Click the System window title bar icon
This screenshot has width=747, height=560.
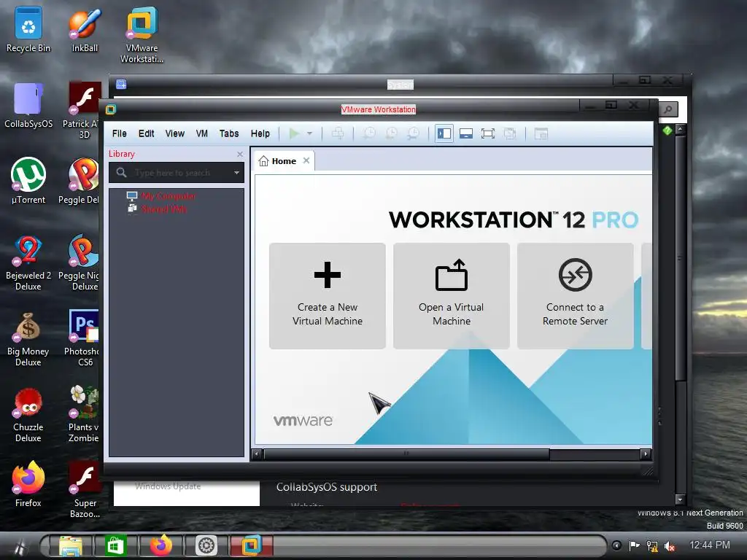coord(121,85)
